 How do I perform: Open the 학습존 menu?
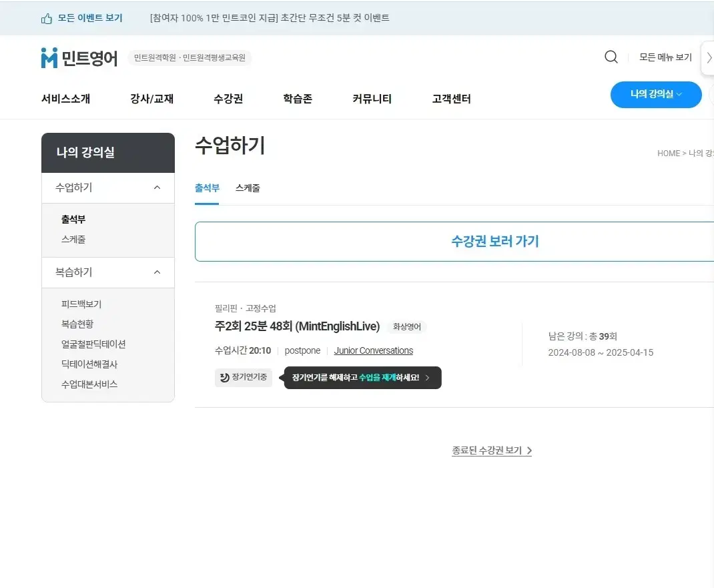pos(298,99)
